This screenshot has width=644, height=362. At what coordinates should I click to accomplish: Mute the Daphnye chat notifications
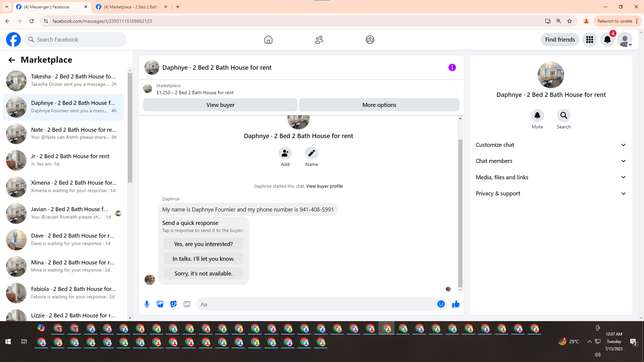pos(537,116)
